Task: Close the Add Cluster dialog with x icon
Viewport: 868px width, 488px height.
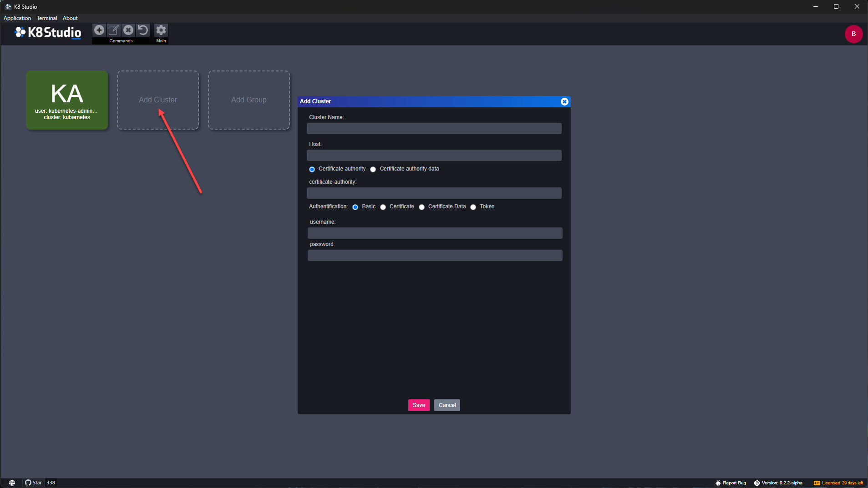Action: click(x=564, y=101)
